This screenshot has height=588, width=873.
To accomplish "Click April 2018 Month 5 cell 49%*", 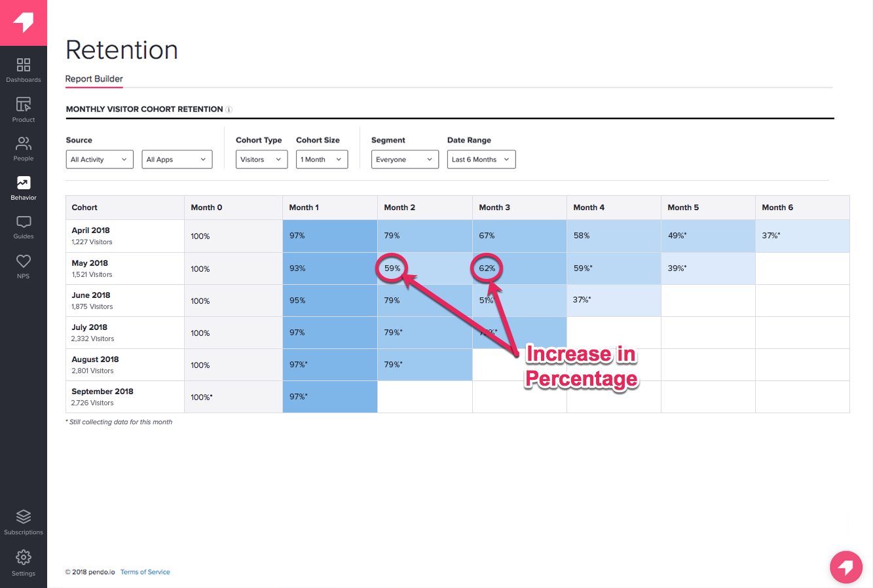I will click(x=708, y=236).
